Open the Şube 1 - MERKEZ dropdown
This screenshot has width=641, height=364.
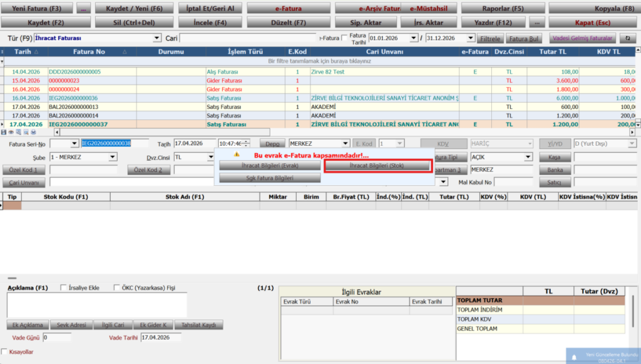[x=113, y=157]
